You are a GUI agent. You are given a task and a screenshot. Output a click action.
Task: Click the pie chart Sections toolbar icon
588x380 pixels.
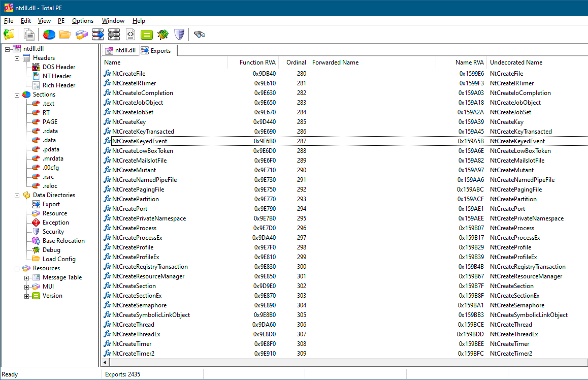click(x=49, y=35)
